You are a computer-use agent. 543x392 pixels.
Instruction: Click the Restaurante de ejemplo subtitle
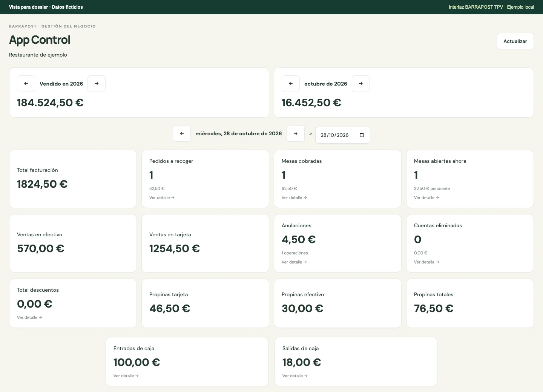click(38, 55)
